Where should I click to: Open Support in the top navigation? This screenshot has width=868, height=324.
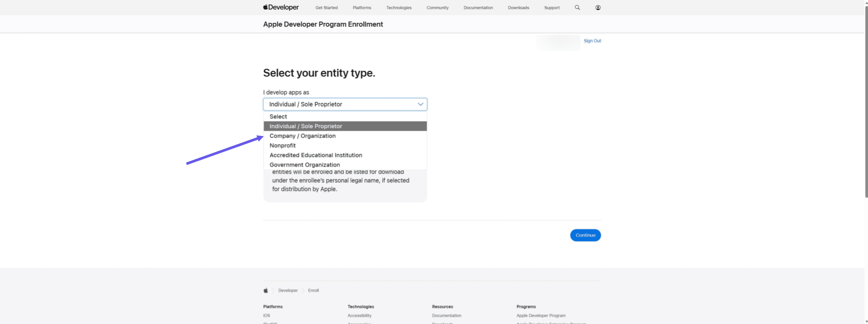pos(552,8)
